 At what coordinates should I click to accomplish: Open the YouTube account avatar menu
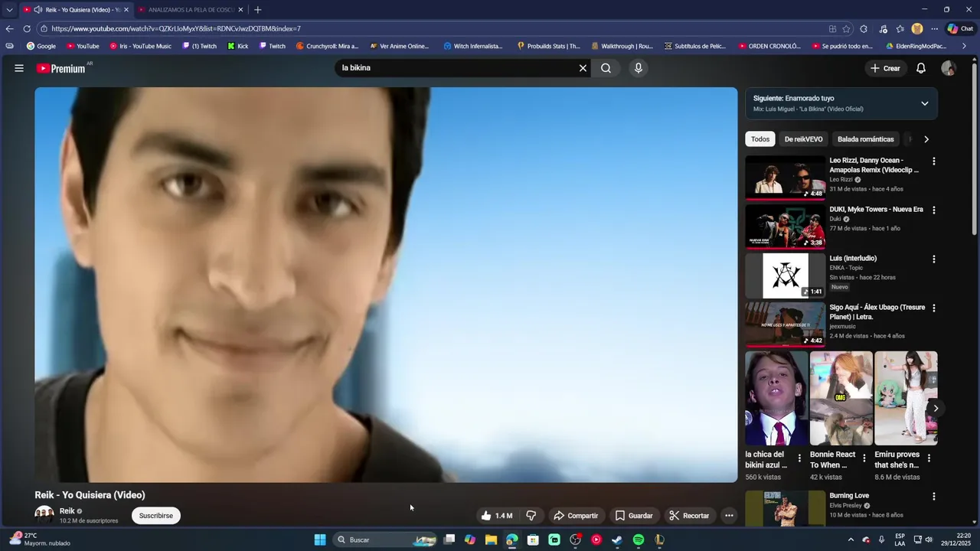[x=949, y=68]
